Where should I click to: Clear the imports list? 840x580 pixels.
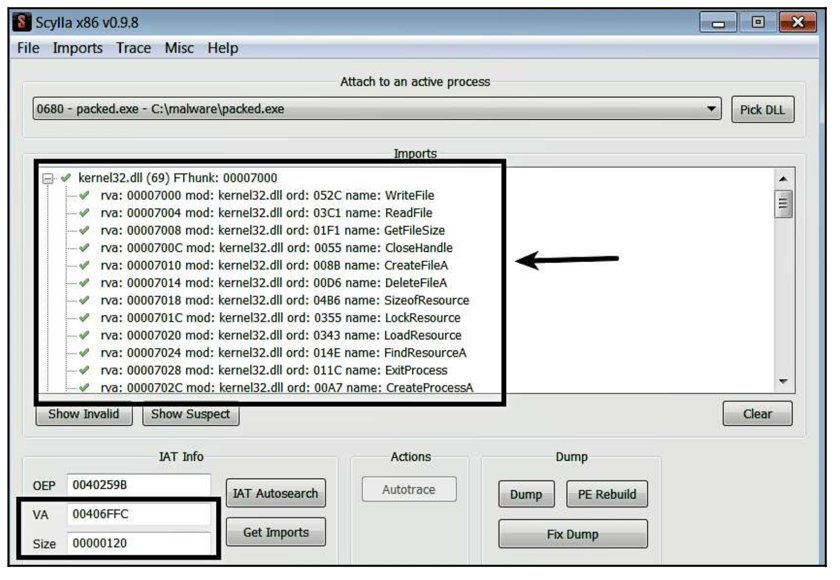click(x=757, y=413)
